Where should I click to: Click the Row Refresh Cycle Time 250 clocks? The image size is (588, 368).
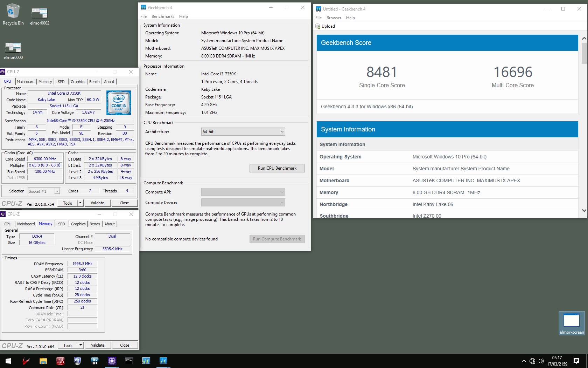tap(82, 301)
